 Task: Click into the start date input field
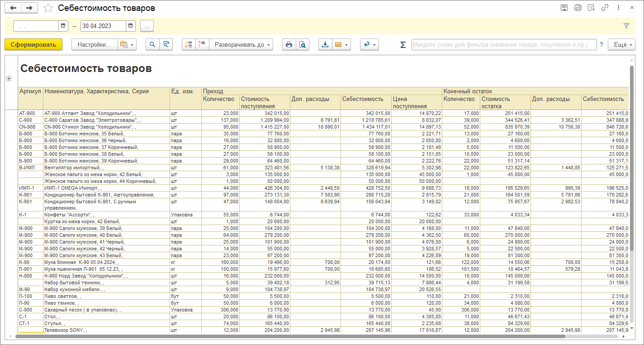tap(36, 26)
